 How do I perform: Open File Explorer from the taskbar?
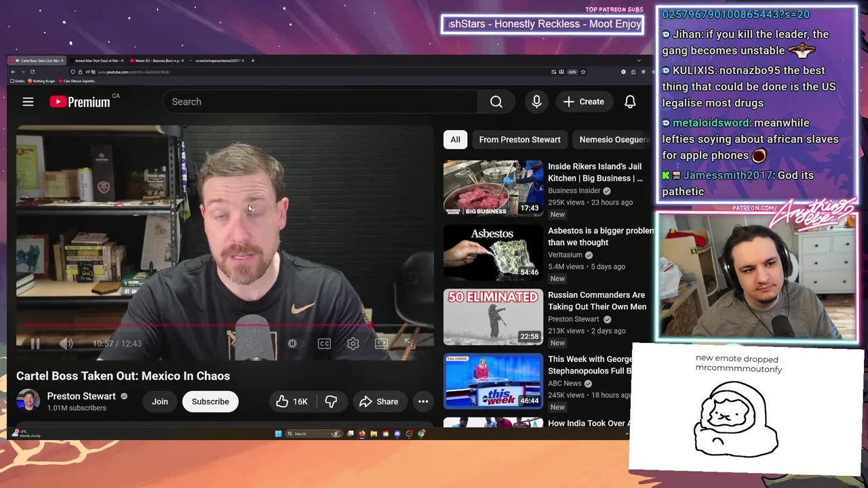[x=374, y=434]
